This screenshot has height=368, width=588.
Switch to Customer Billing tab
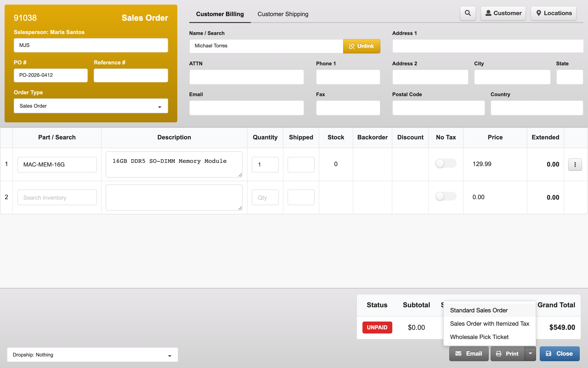coord(220,14)
